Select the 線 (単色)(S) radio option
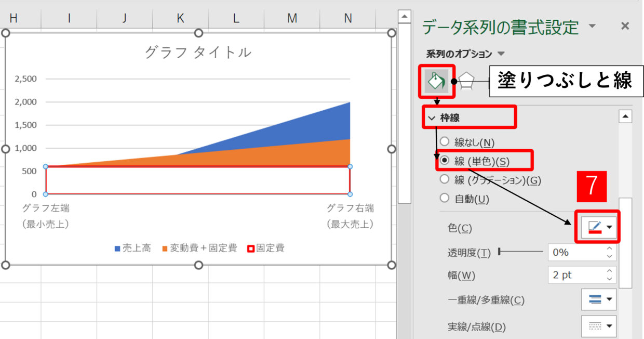 [x=445, y=161]
